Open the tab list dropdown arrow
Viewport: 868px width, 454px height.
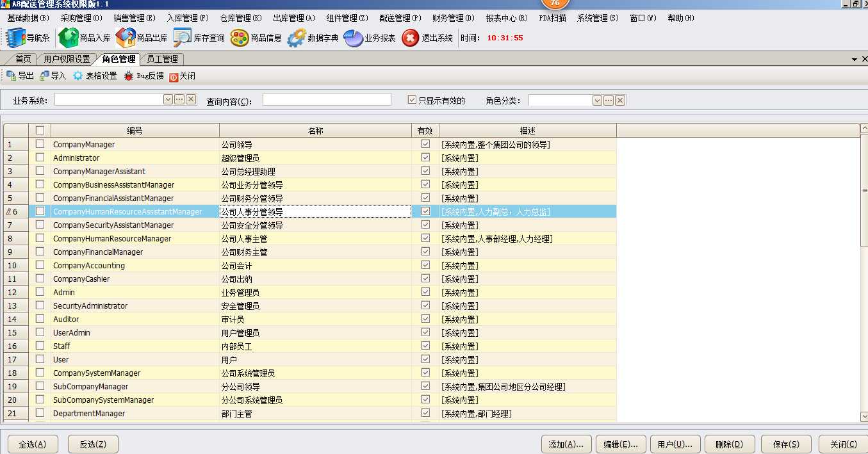coord(855,59)
